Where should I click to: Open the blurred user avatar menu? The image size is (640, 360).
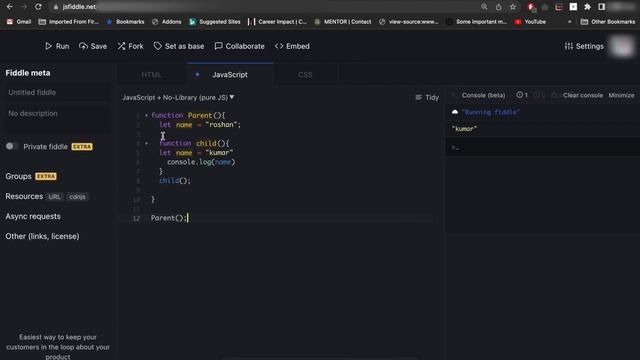tap(622, 46)
